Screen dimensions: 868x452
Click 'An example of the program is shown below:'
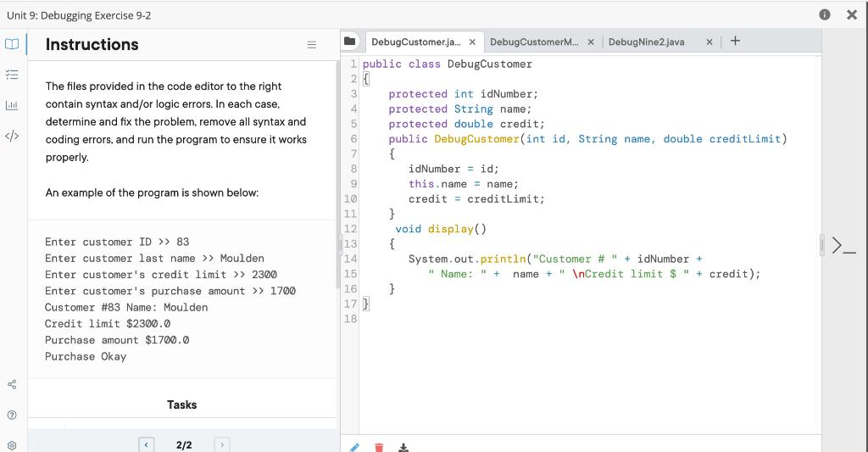pyautogui.click(x=152, y=193)
